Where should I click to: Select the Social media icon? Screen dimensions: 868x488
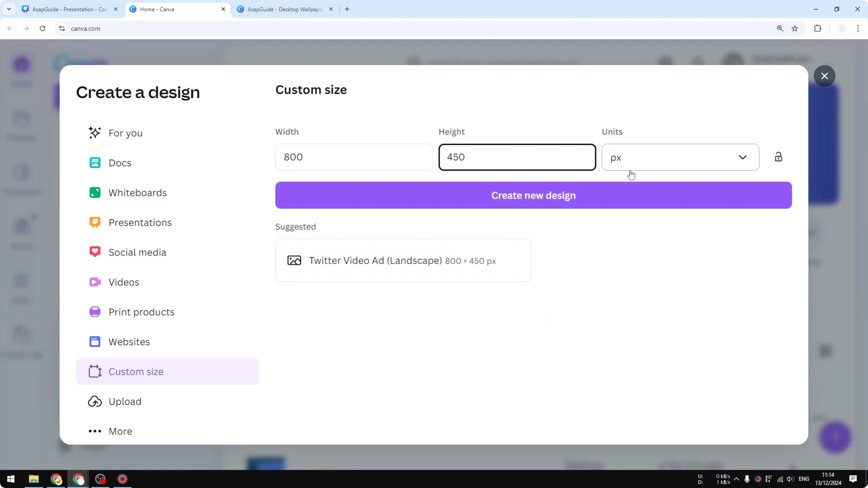click(95, 252)
